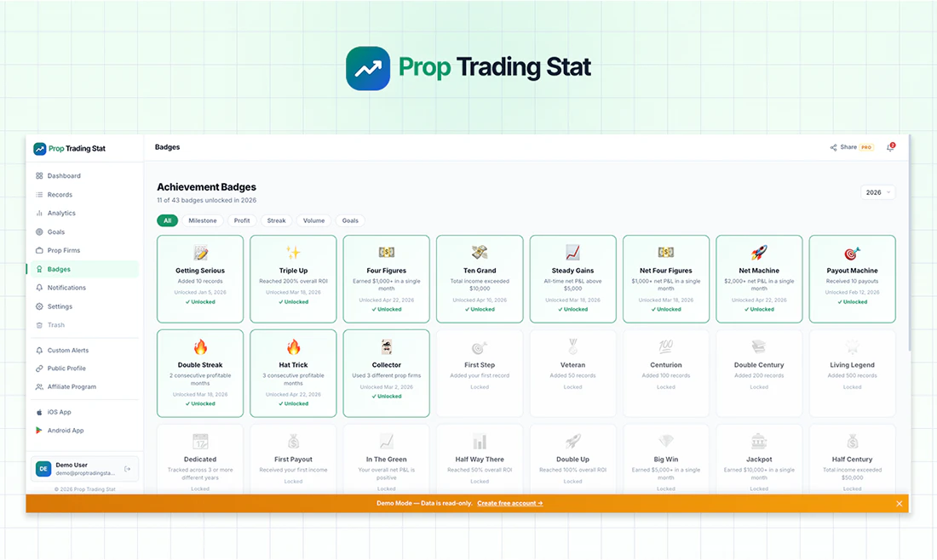Filter badges by Volume
This screenshot has width=937, height=560.
(x=313, y=221)
